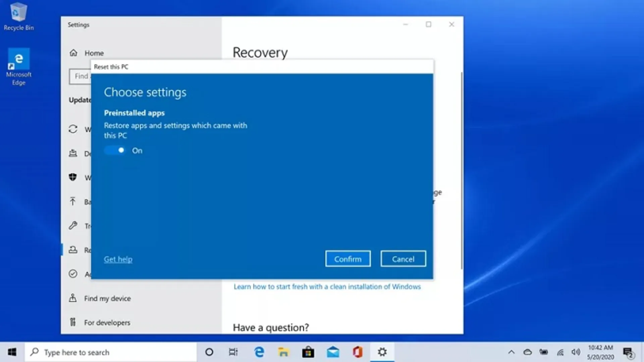This screenshot has height=362, width=644.
Task: Open the volume control in tray
Action: pos(576,352)
